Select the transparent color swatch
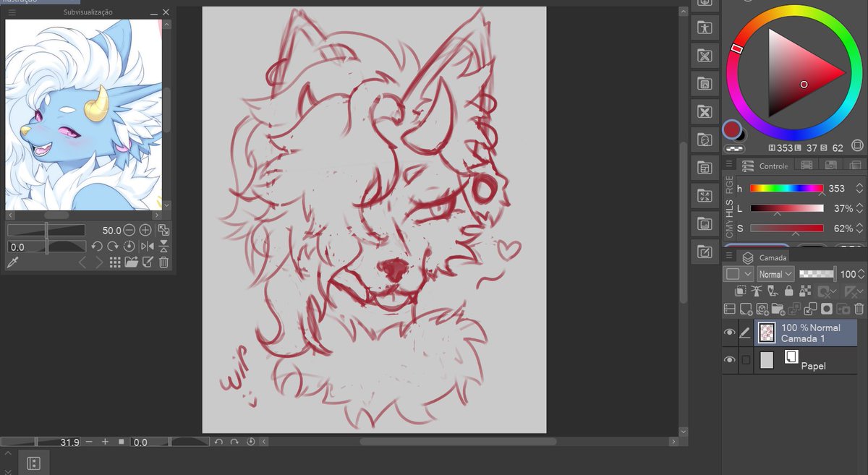Screen dimensions: 868x475 (733, 149)
